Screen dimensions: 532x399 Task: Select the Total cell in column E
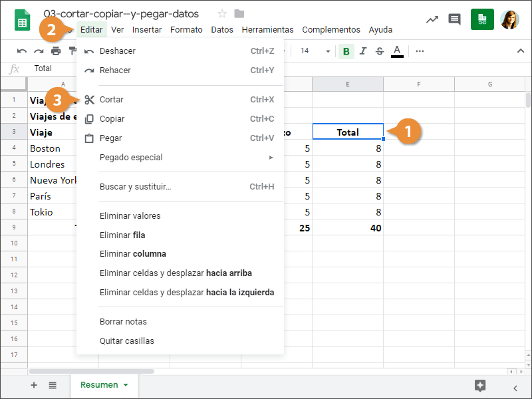(347, 132)
